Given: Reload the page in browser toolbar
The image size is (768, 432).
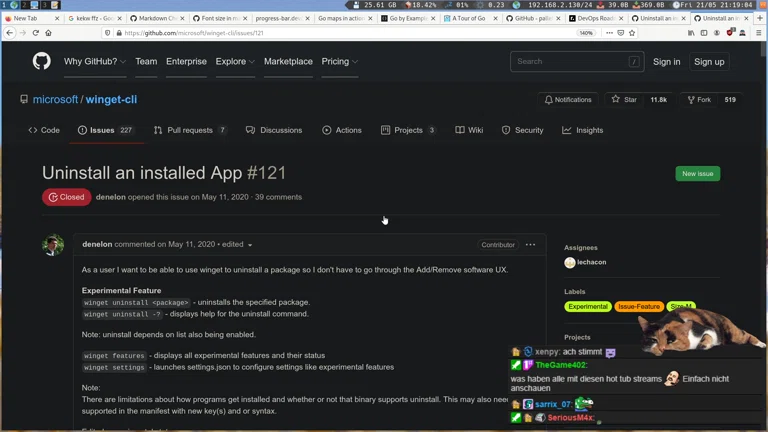Looking at the screenshot, I should point(35,33).
